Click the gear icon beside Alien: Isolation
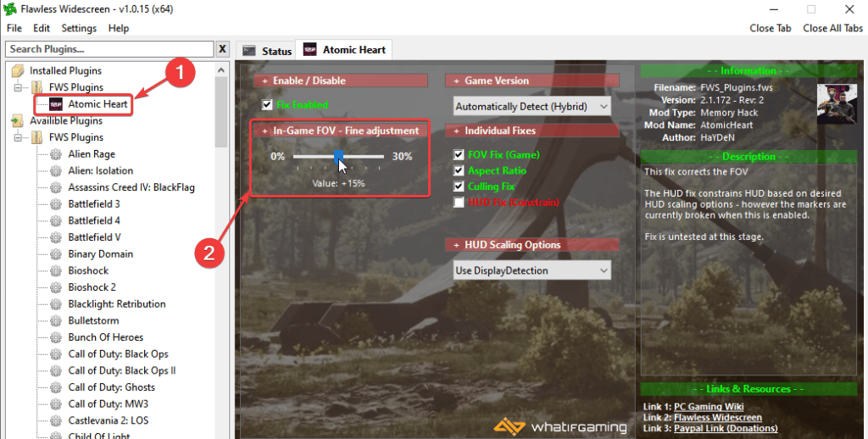 [x=56, y=170]
